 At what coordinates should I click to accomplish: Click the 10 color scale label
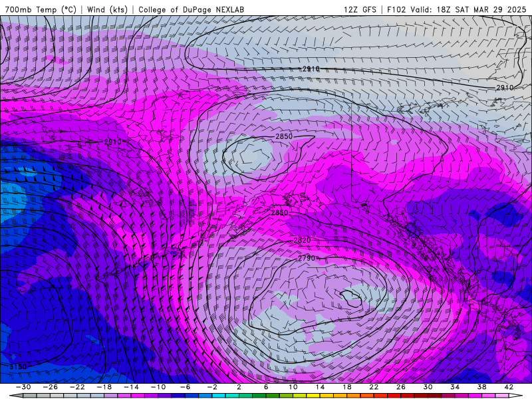(293, 387)
